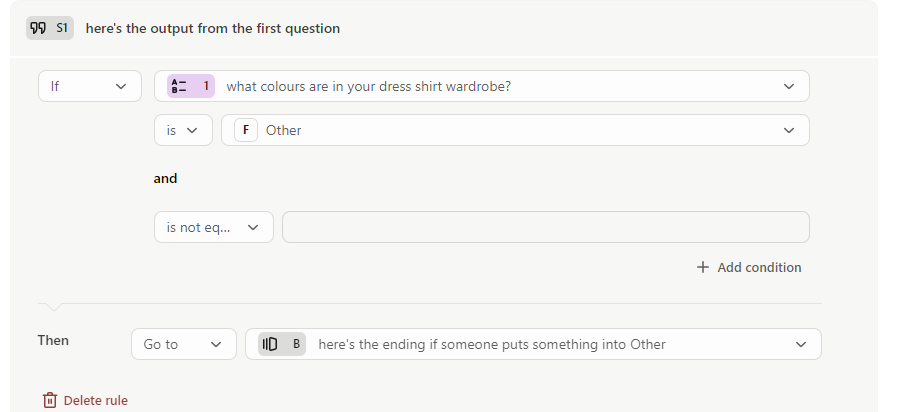The width and height of the screenshot is (897, 412).
Task: Click the statement title 'here's the output from the first question'
Action: (x=213, y=28)
